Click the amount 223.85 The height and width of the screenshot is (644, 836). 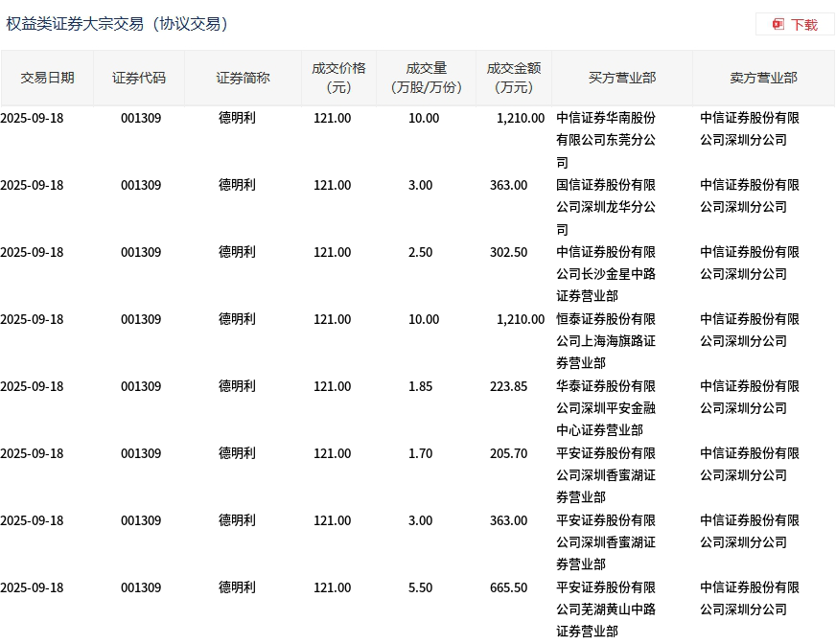tap(509, 386)
